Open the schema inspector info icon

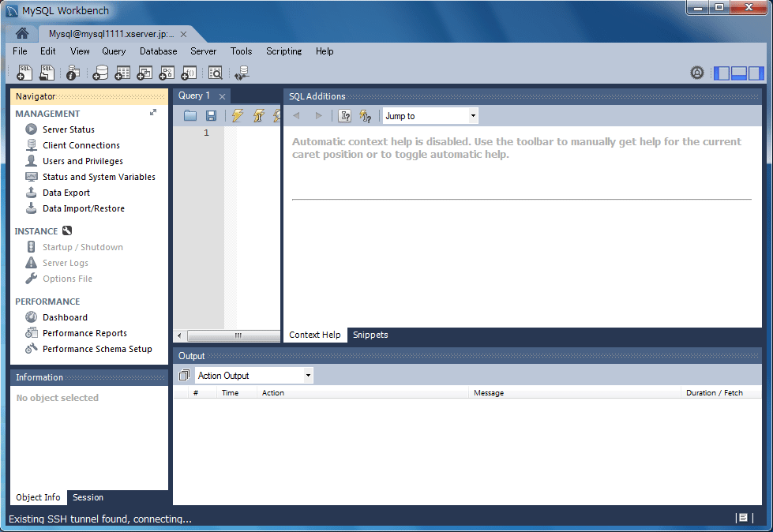73,73
